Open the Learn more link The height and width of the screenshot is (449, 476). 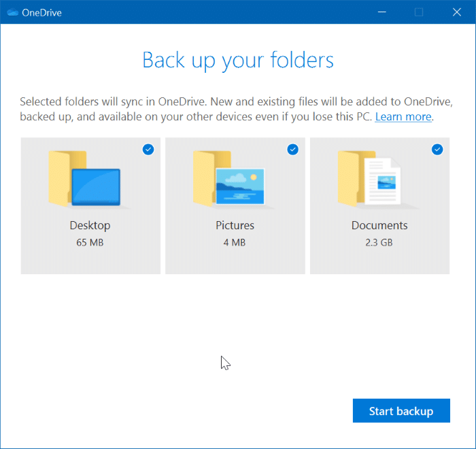point(403,116)
